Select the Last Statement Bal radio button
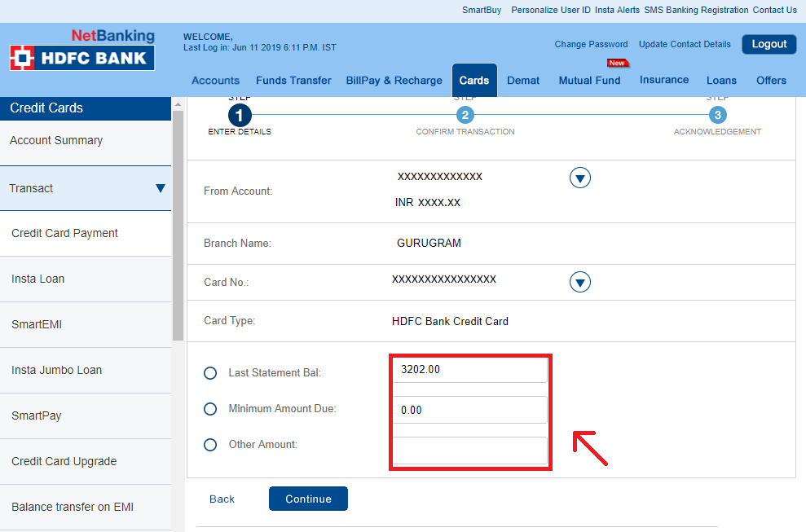Screen dimensions: 806x532 click(x=210, y=372)
